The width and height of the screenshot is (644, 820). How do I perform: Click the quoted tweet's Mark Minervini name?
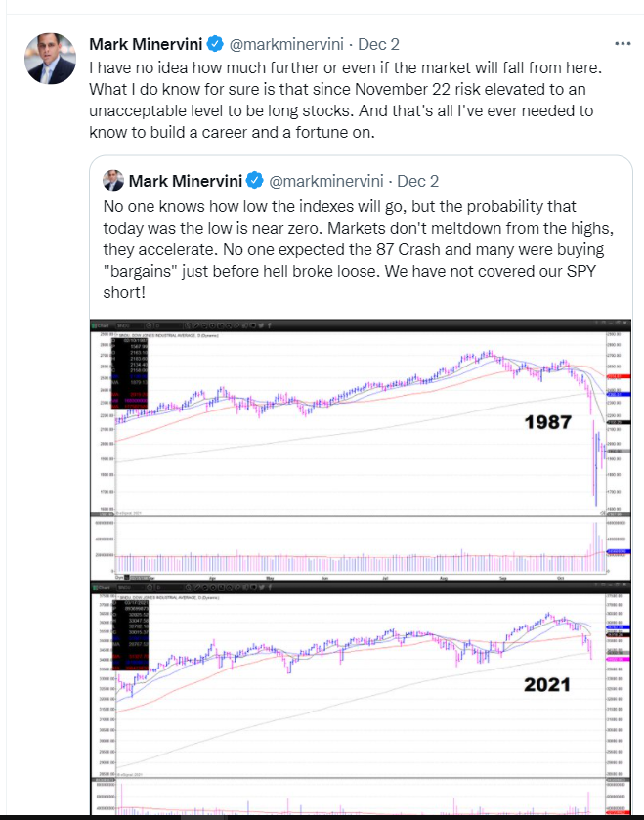pos(186,181)
